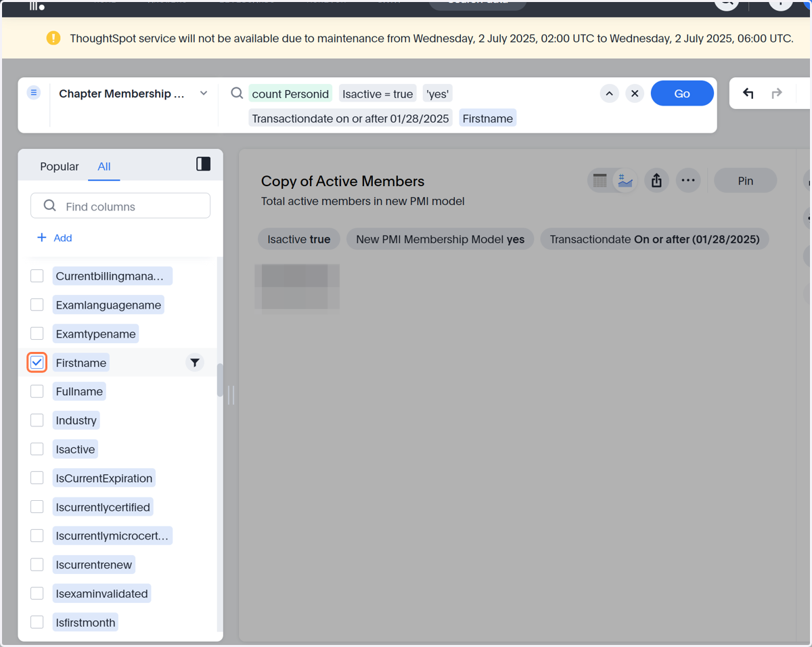Check the IsCurrentExpiration checkbox

(x=37, y=478)
